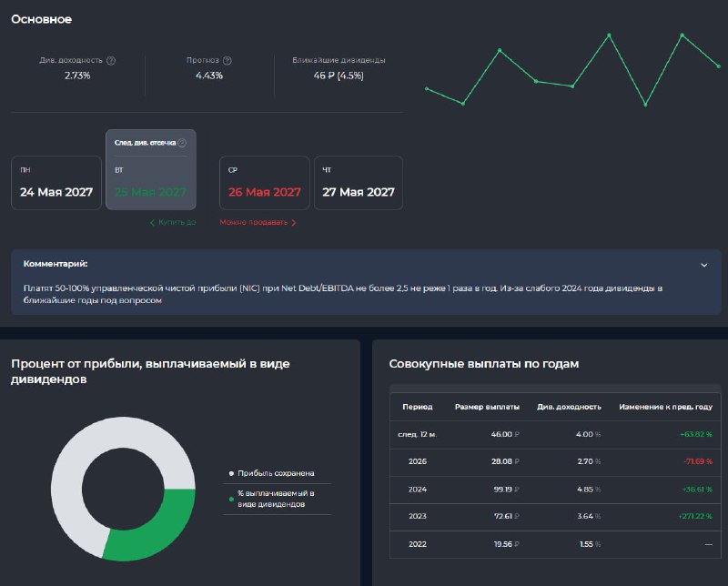Click the Прибыль сохранена legend item
The image size is (728, 586).
(271, 473)
